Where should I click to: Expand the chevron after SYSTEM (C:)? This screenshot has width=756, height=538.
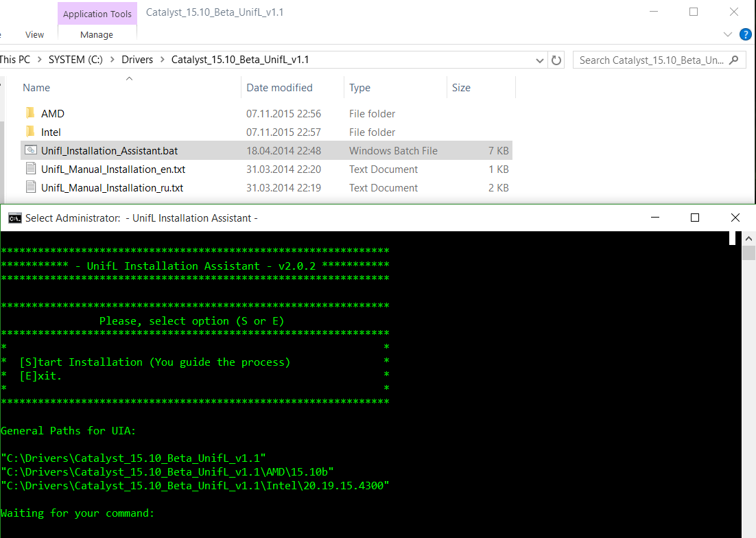[113, 59]
